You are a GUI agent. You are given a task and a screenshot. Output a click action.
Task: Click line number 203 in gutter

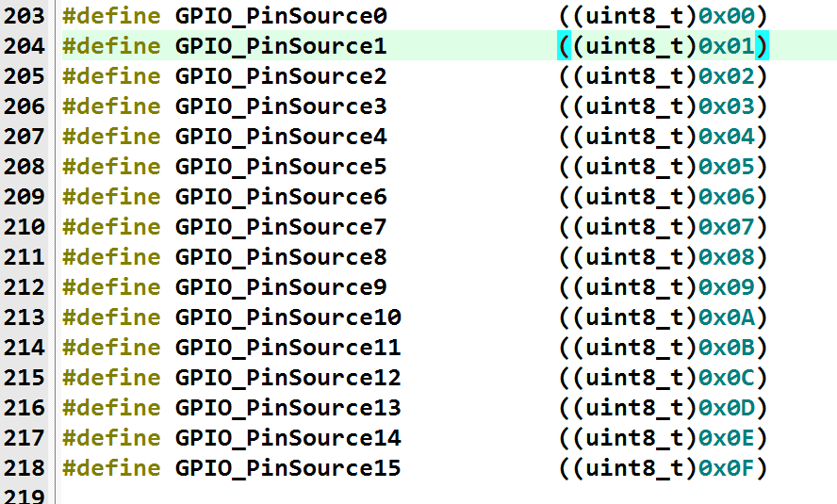point(24,16)
